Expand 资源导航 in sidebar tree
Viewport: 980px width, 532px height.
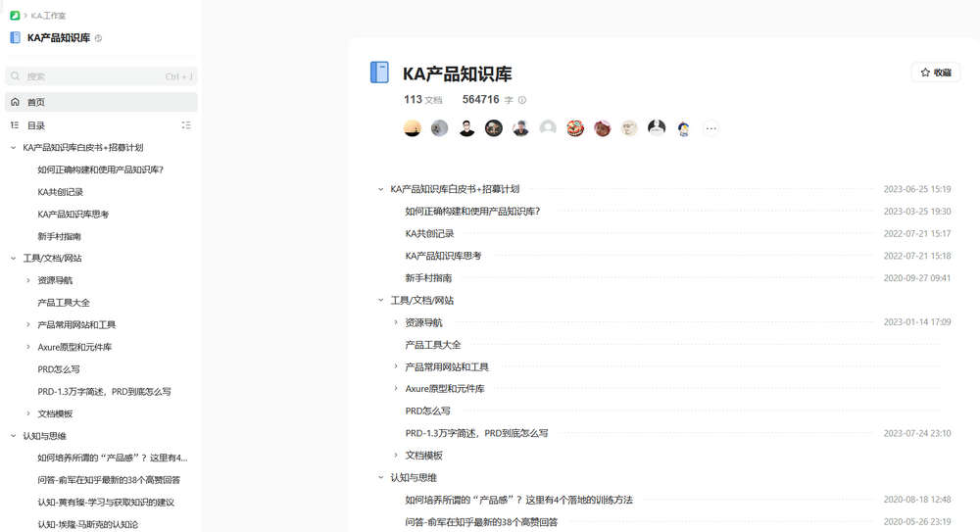coord(28,280)
